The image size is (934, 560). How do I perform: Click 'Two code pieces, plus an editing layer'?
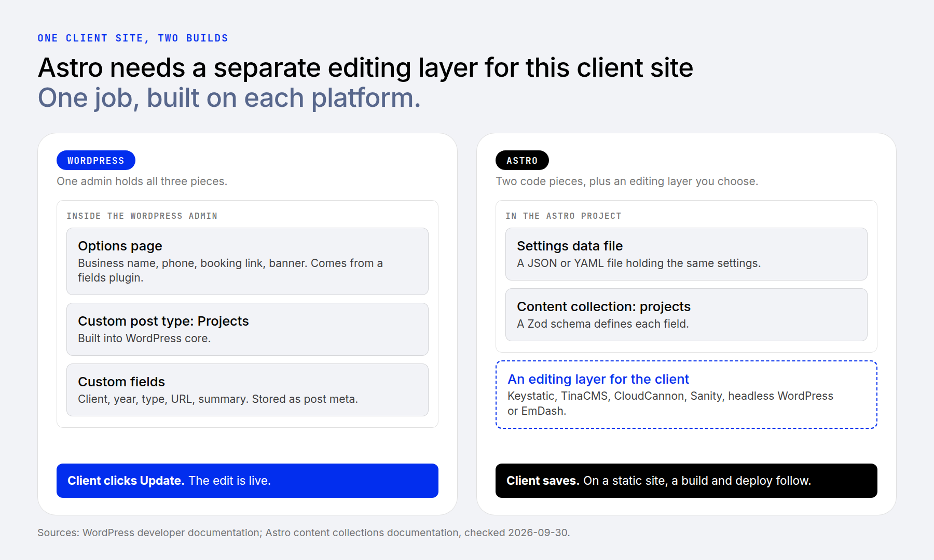627,181
